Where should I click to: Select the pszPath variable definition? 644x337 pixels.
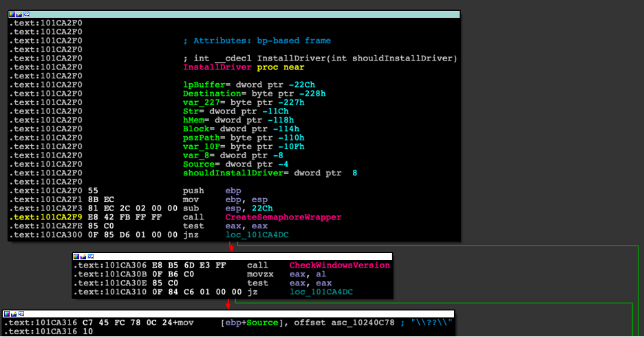point(244,138)
